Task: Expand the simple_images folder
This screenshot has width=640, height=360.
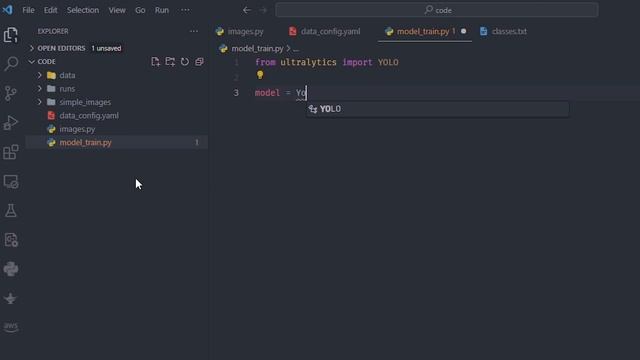Action: tap(40, 102)
